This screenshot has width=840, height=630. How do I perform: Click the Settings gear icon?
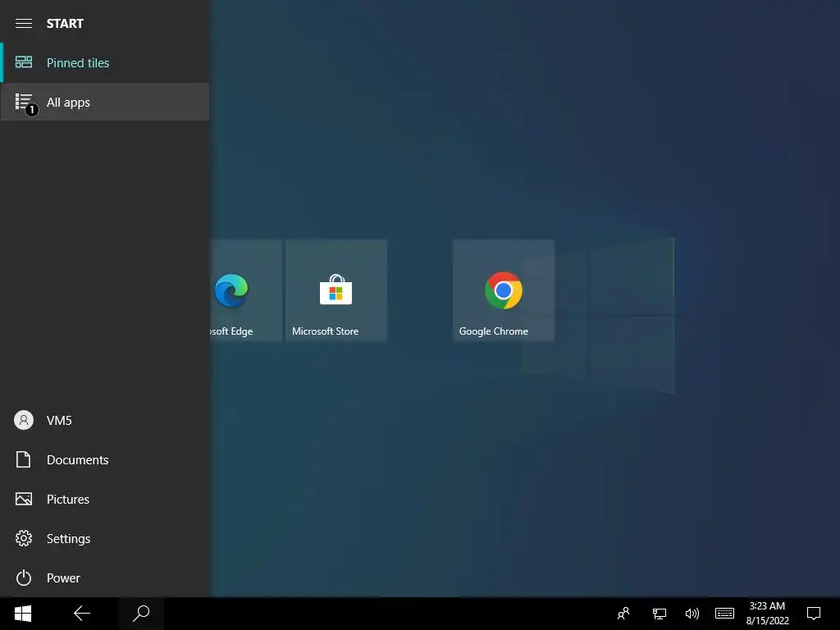(24, 538)
